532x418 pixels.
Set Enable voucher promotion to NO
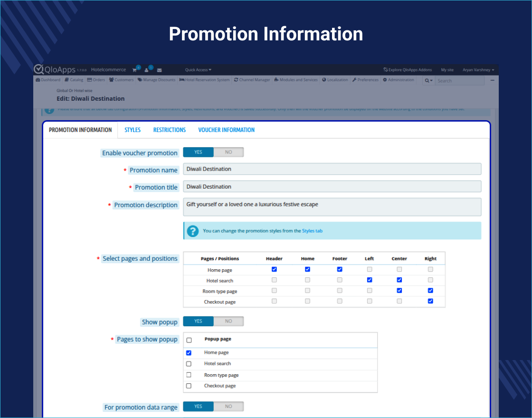pos(228,152)
